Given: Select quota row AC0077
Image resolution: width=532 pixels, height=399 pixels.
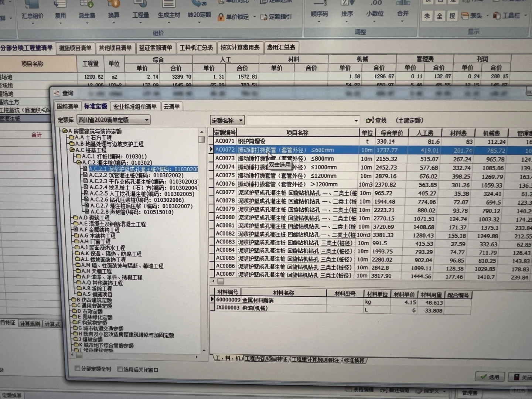Looking at the screenshot, I should point(372,193).
